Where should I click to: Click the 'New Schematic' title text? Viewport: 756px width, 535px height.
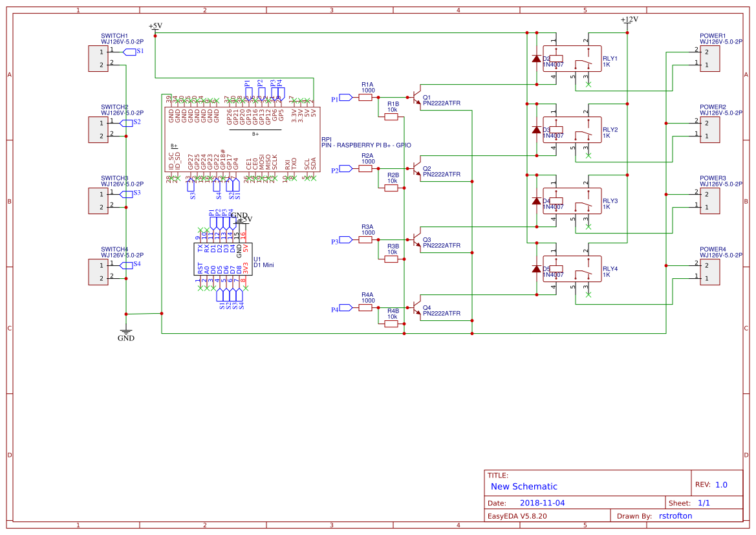pyautogui.click(x=524, y=486)
